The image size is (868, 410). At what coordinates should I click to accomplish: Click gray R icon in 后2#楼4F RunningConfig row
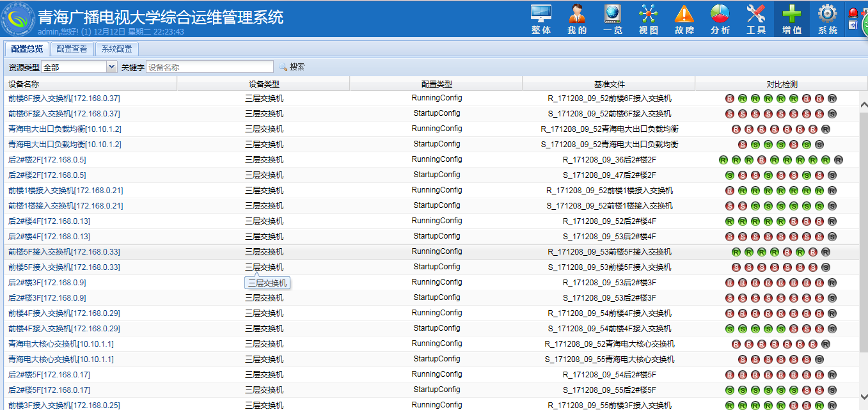832,221
